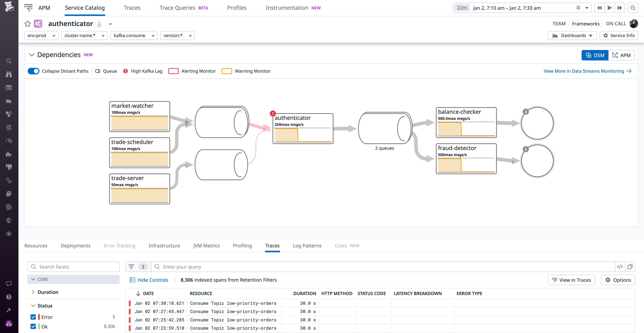
Task: Uncheck the Error status filter checkbox
Action: [33, 317]
